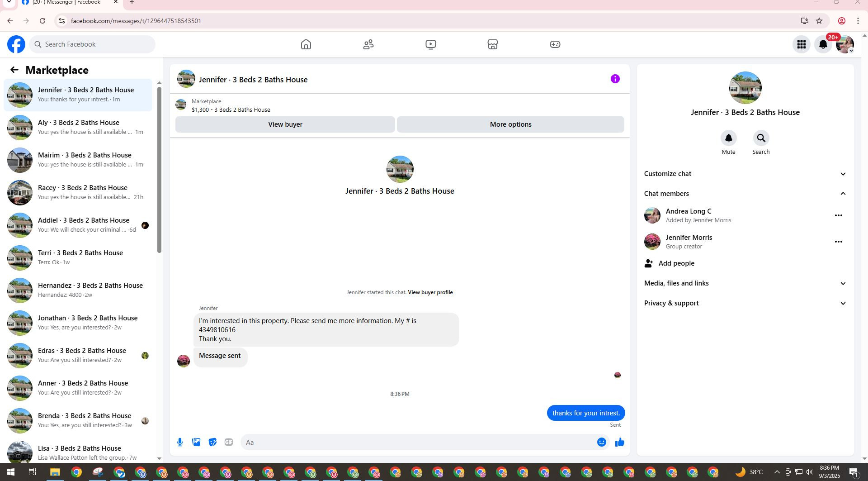This screenshot has height=481, width=868.
Task: Open member options for Andrea Long C
Action: click(838, 215)
